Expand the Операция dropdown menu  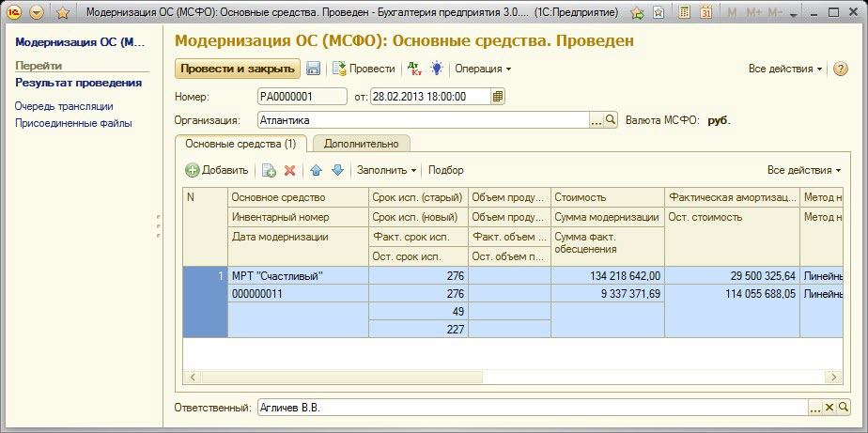click(x=483, y=69)
